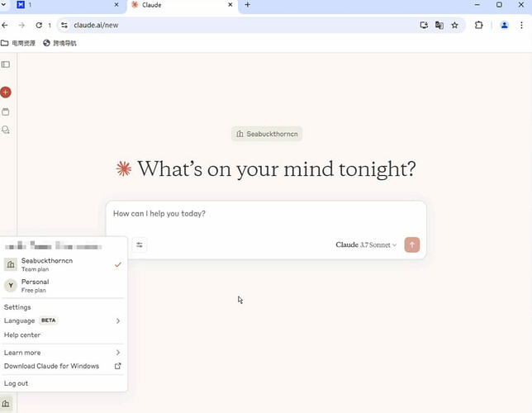Go forward with browser forward arrow
Image resolution: width=532 pixels, height=413 pixels.
coord(21,25)
